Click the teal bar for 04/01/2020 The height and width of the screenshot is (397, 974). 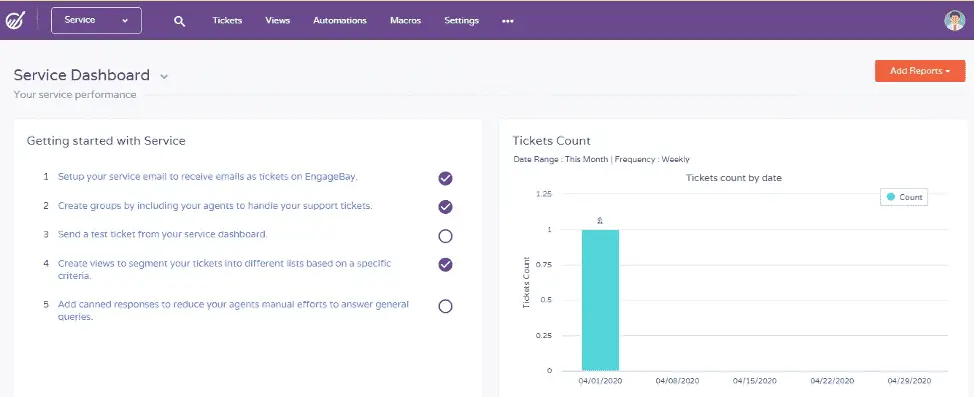tap(600, 300)
